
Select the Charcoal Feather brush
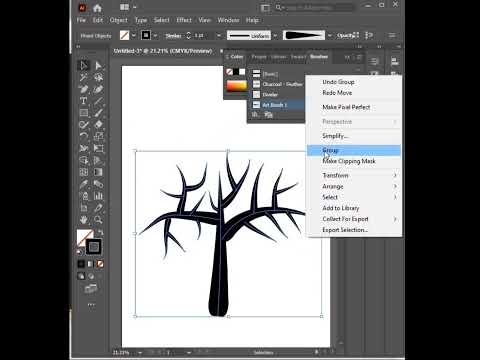[277, 84]
